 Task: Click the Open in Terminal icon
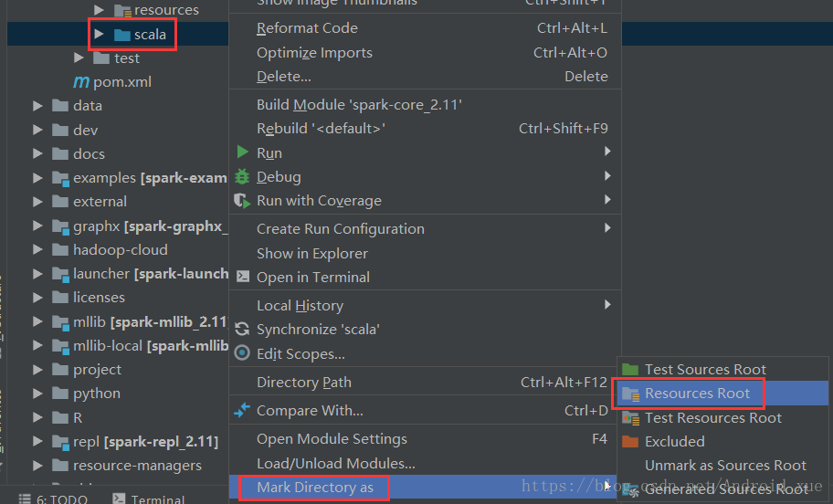243,276
